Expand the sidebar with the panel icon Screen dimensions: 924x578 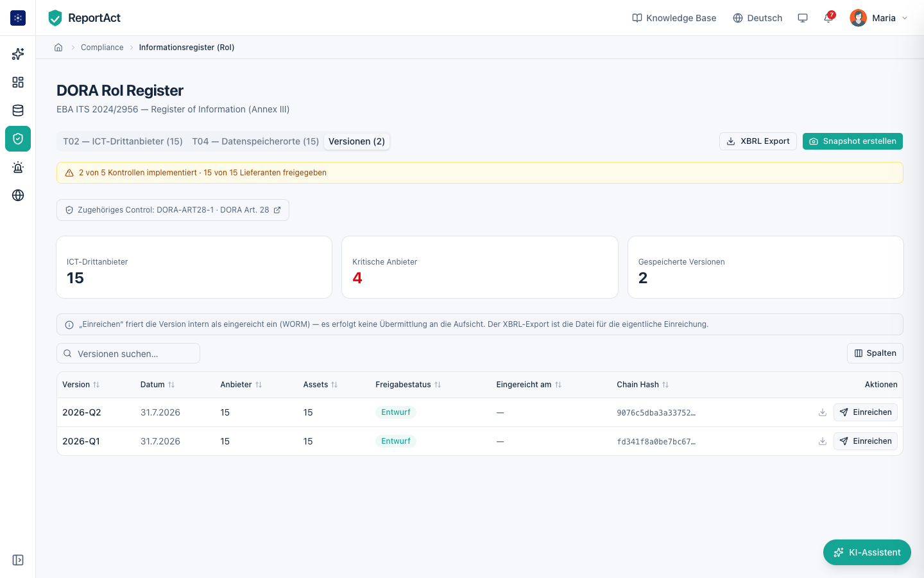pyautogui.click(x=18, y=560)
